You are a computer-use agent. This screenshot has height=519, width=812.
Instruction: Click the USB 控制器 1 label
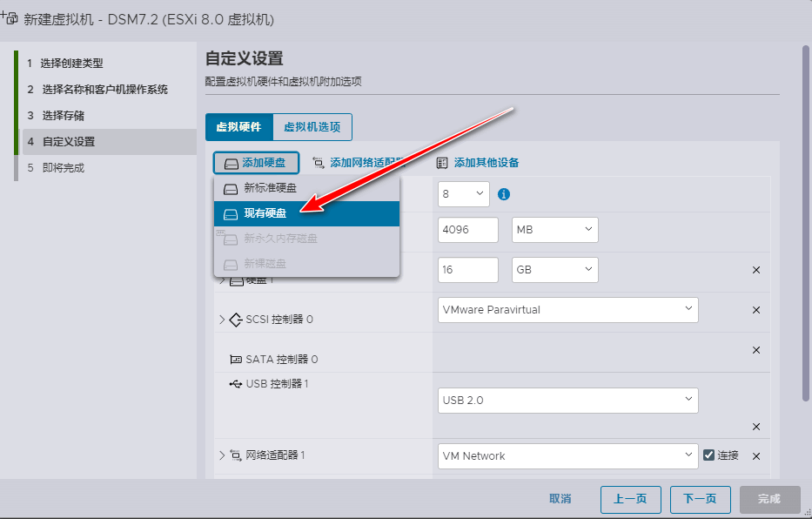(277, 384)
